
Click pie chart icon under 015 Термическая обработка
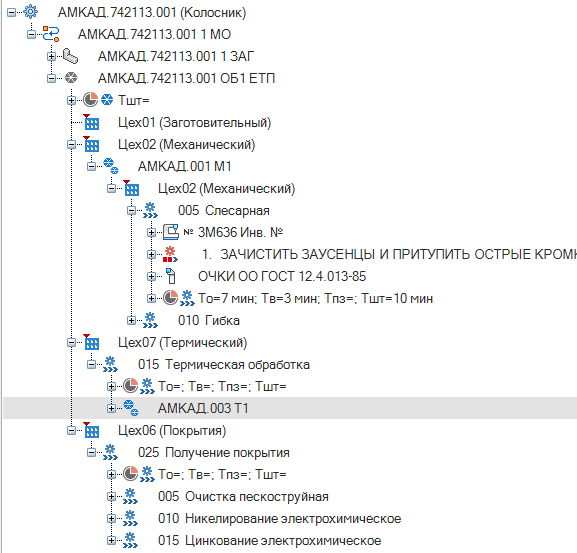pos(131,386)
